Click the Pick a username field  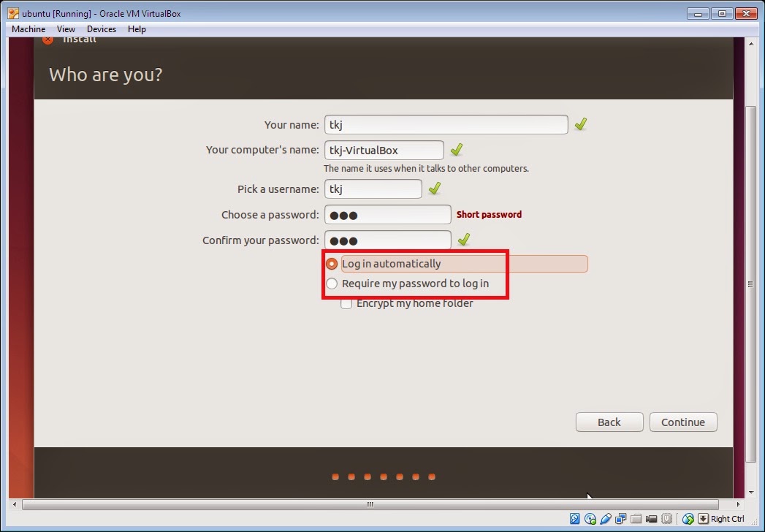pos(373,189)
